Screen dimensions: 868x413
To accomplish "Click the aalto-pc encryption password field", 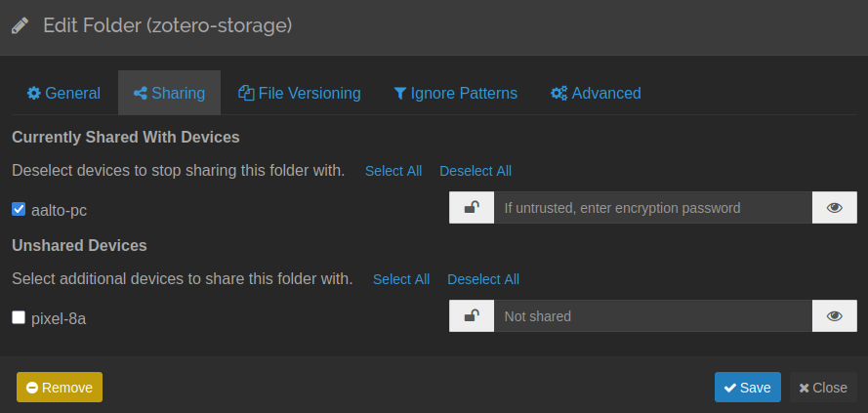I will point(652,208).
